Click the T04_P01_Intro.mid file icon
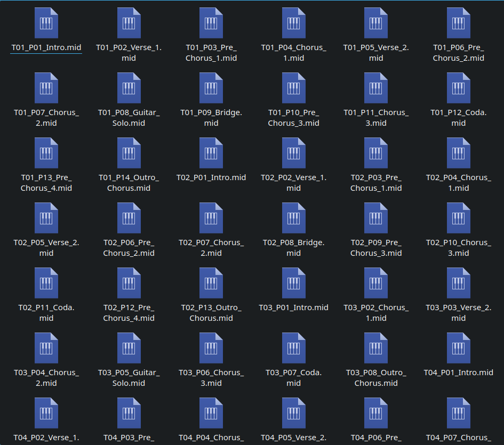 pyautogui.click(x=458, y=348)
